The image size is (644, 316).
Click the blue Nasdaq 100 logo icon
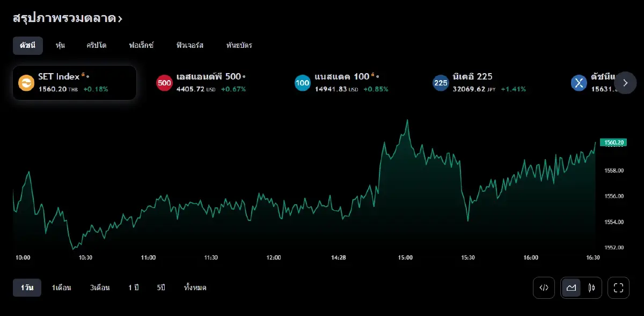click(303, 83)
